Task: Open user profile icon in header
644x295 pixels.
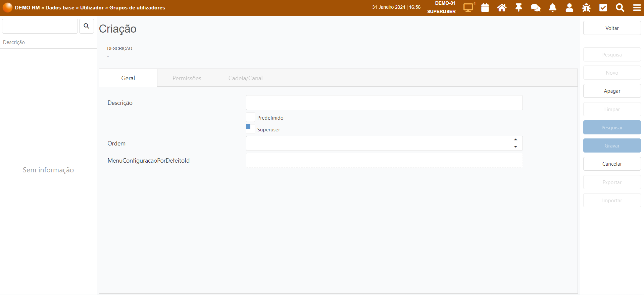Action: pyautogui.click(x=569, y=7)
